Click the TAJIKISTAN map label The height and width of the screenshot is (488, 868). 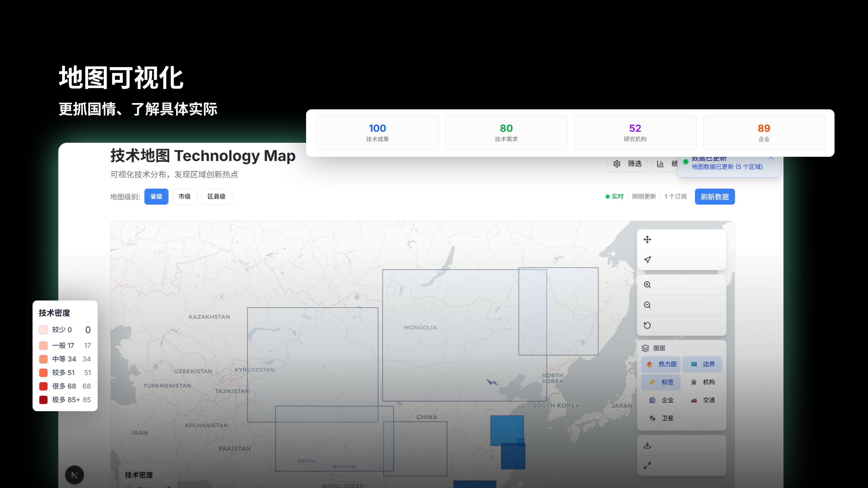(232, 391)
